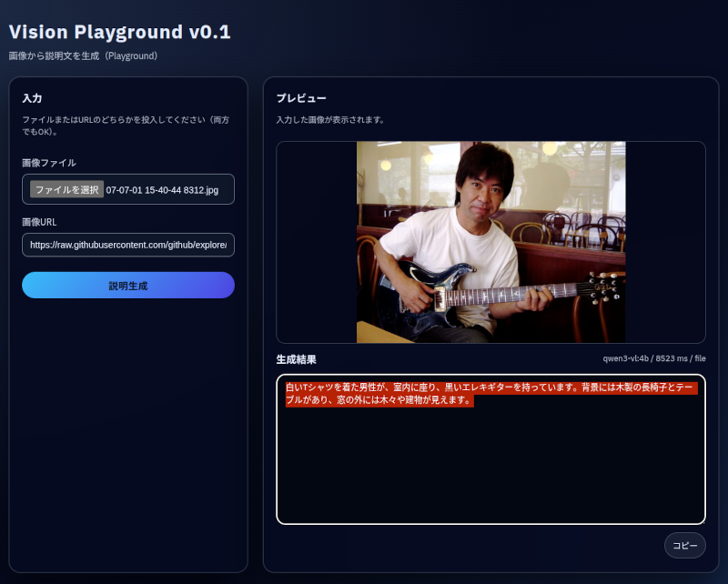The width and height of the screenshot is (728, 584).
Task: Click the selected file name 07-07-01 15-40-44 8312.jpg
Action: (x=162, y=190)
